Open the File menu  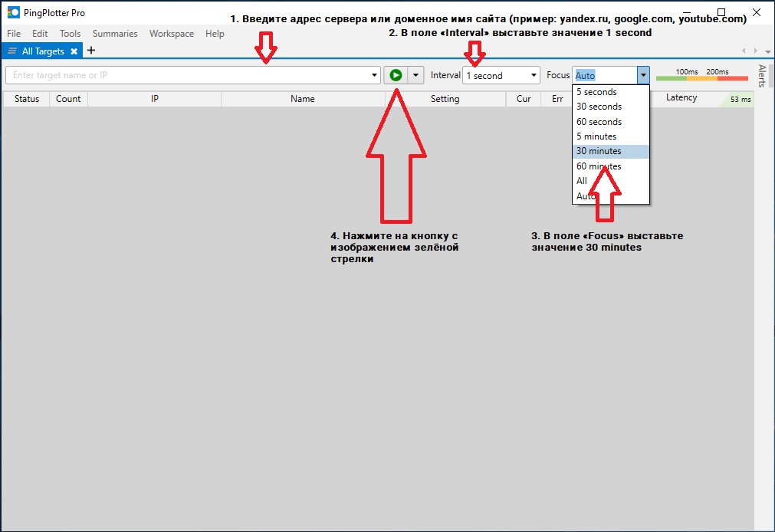pyautogui.click(x=14, y=34)
